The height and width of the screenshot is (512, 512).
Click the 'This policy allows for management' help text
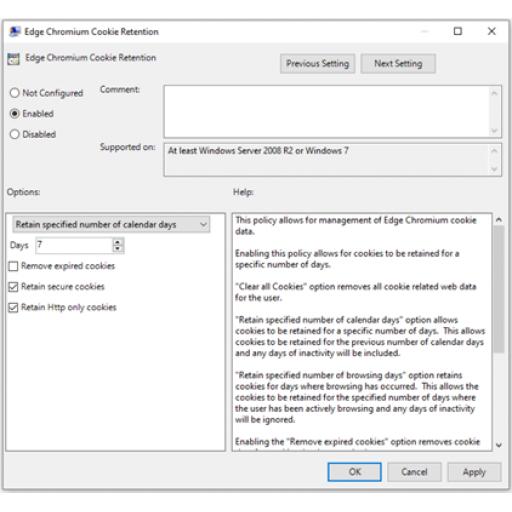pyautogui.click(x=356, y=226)
